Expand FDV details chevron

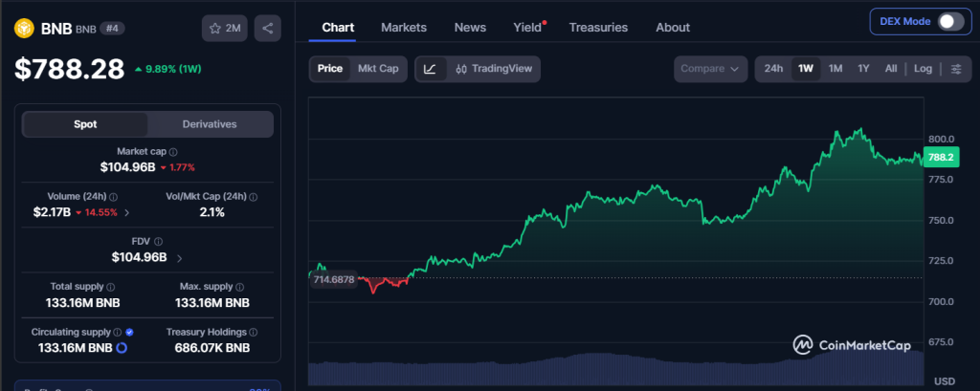[x=179, y=257]
